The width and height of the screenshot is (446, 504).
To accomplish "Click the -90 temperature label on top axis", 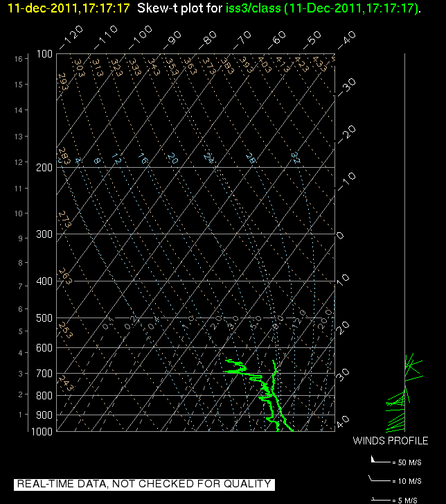I will (172, 40).
